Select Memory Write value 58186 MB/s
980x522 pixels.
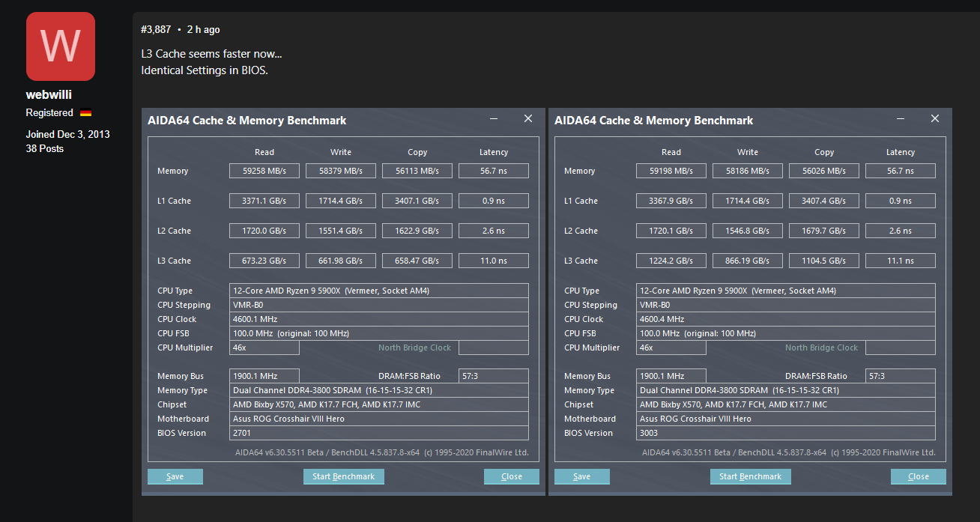click(x=748, y=171)
